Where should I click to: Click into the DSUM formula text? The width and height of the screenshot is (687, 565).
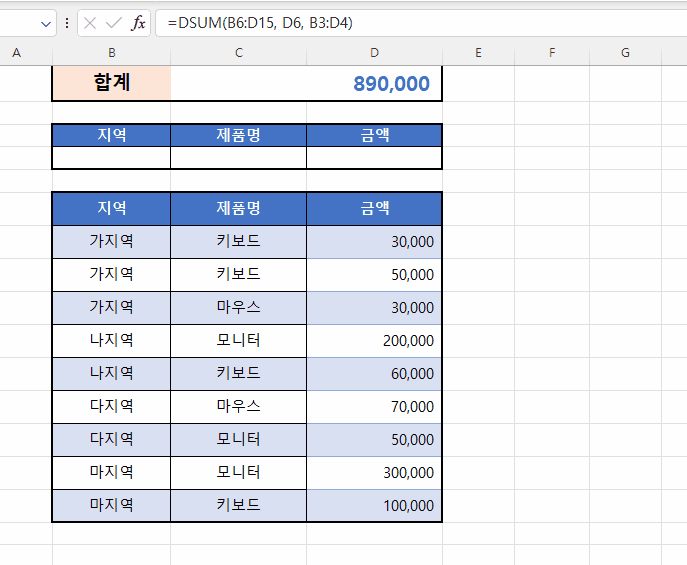(260, 23)
